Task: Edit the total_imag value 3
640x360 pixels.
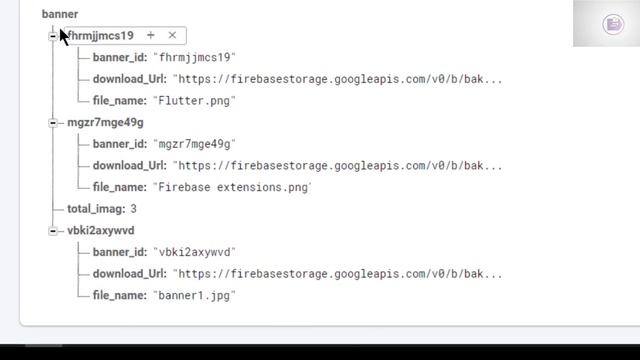Action: 133,209
